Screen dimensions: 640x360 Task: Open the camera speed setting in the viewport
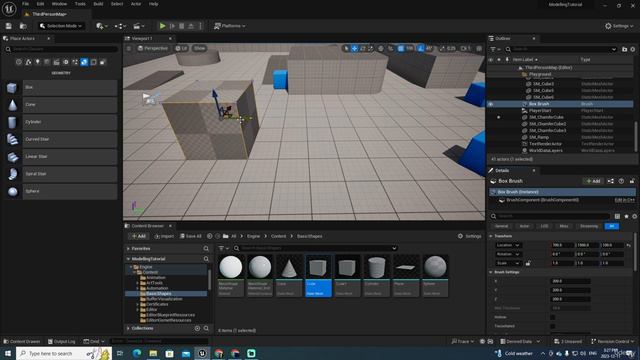pos(465,48)
